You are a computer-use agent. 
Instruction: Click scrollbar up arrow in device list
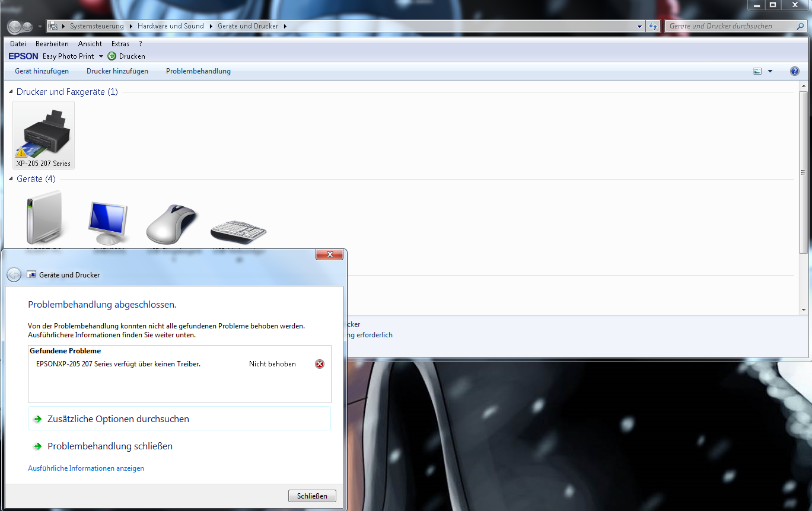(804, 87)
